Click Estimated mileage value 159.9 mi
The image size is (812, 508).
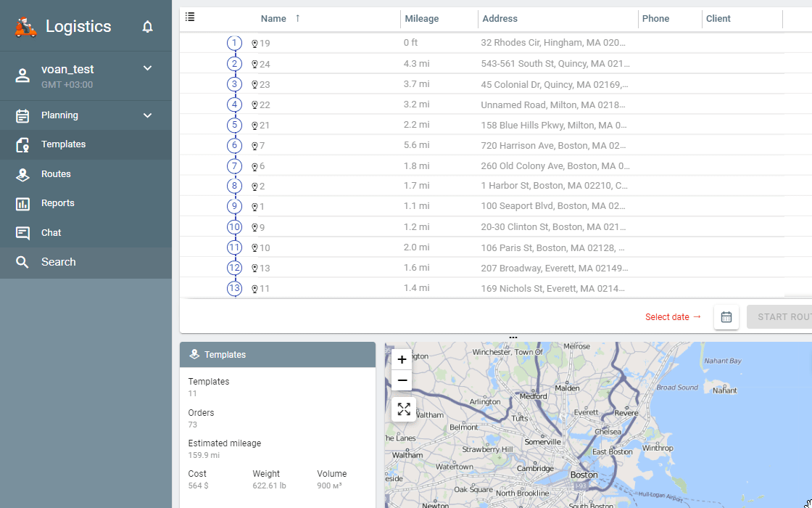coord(204,455)
